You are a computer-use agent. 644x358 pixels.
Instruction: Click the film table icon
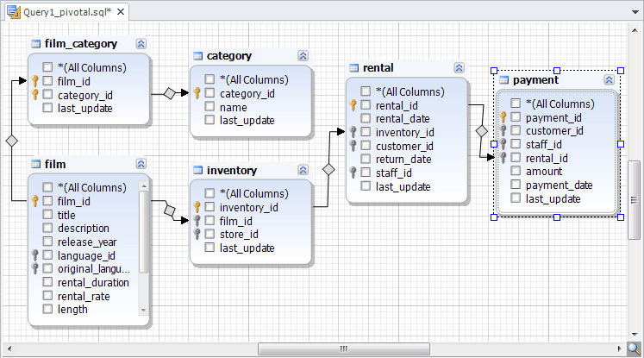click(36, 164)
